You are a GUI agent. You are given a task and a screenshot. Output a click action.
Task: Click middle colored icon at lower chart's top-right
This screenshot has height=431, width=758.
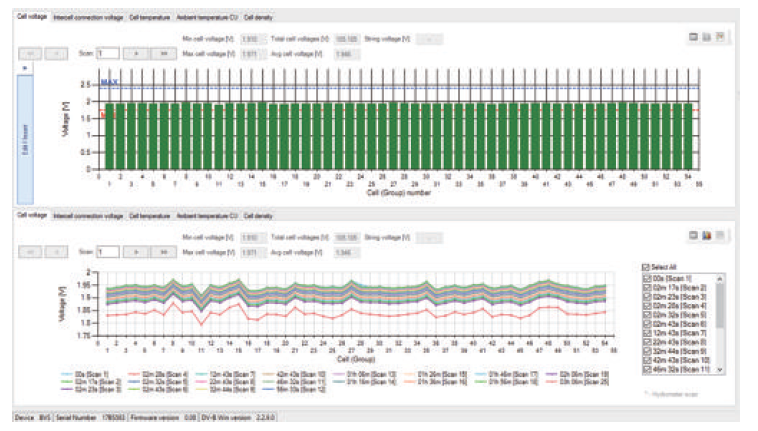705,234
